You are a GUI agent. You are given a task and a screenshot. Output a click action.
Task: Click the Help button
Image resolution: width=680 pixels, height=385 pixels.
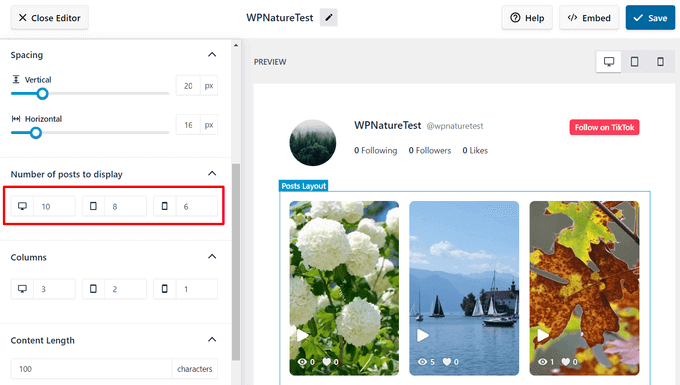click(x=527, y=18)
